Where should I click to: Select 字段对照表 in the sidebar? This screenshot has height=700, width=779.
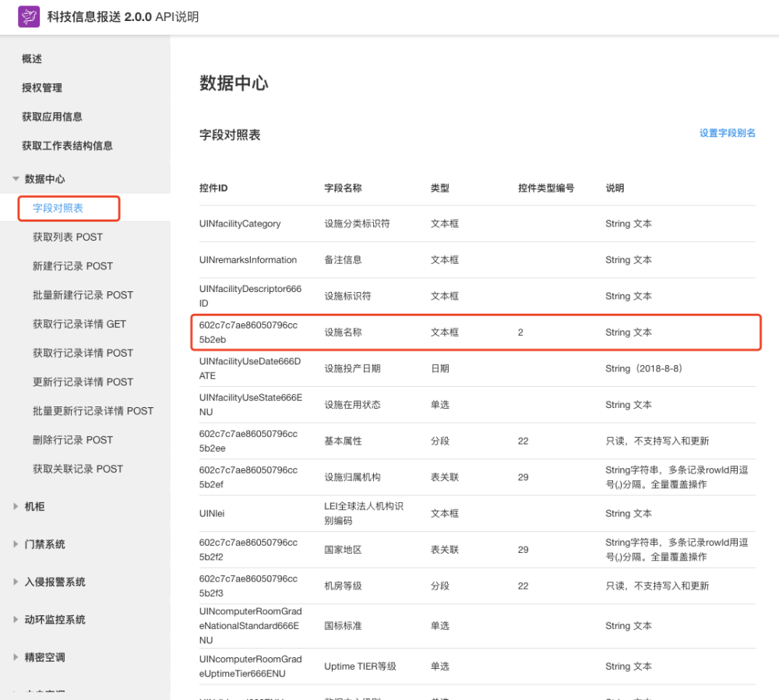tap(58, 208)
